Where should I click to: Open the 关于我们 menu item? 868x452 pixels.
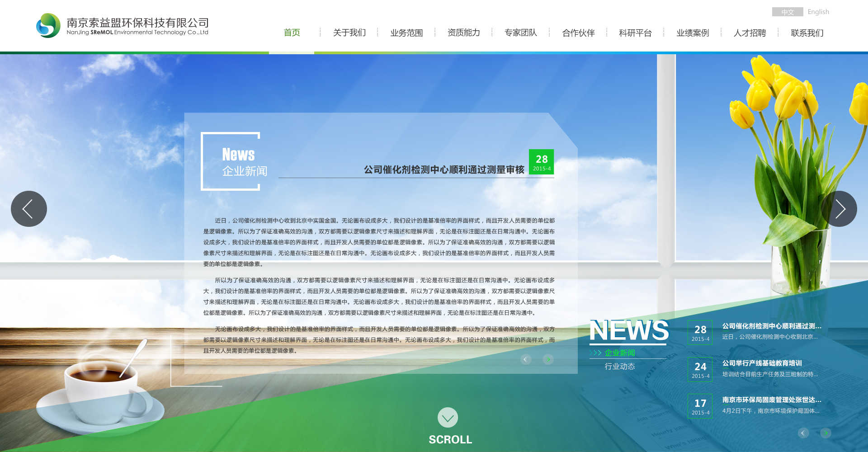(x=349, y=33)
